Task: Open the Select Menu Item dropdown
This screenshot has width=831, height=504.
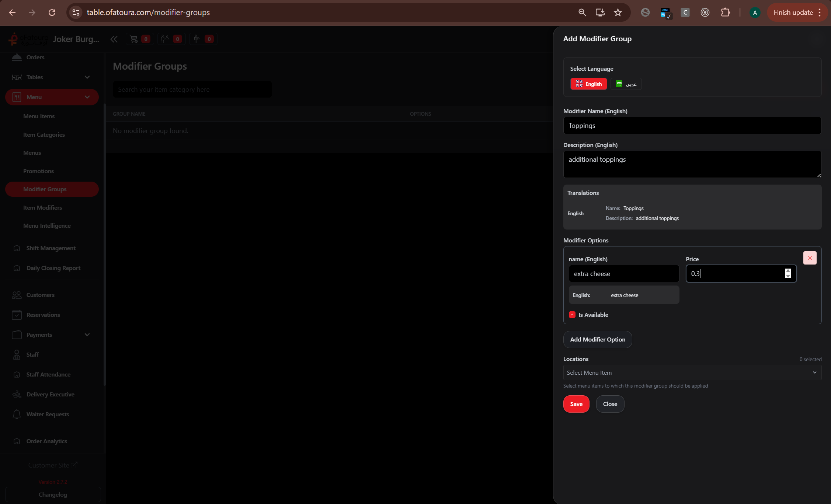Action: tap(692, 372)
